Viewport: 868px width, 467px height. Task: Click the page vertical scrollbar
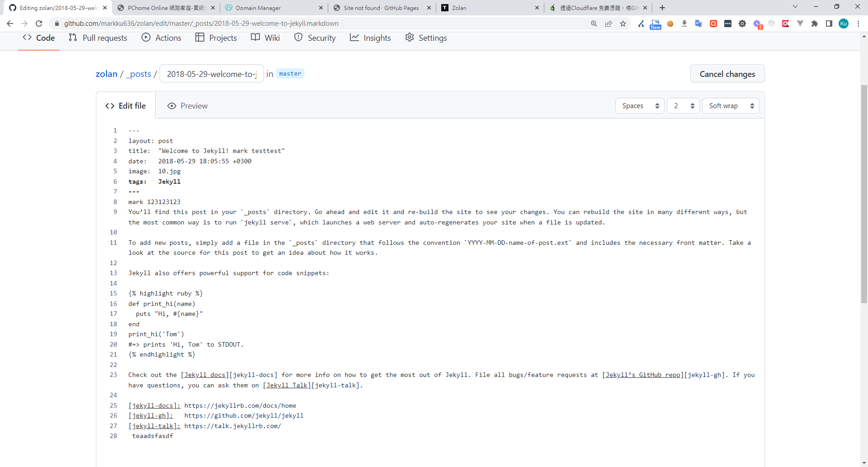[x=864, y=195]
